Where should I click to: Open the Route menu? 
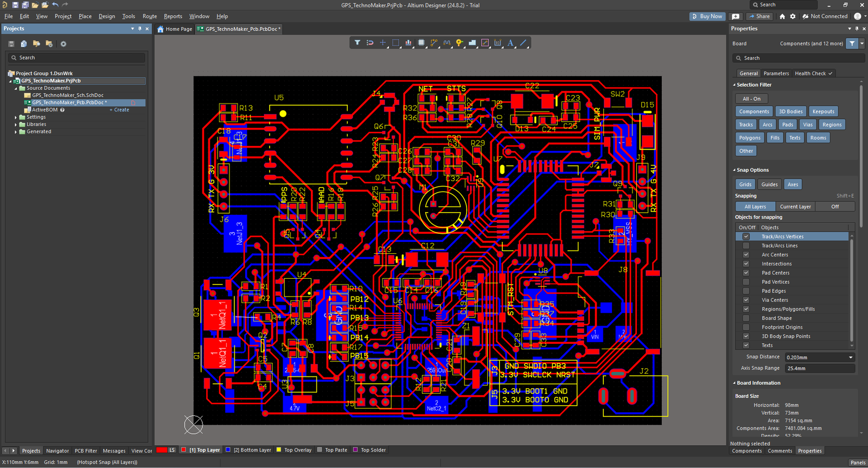(150, 16)
